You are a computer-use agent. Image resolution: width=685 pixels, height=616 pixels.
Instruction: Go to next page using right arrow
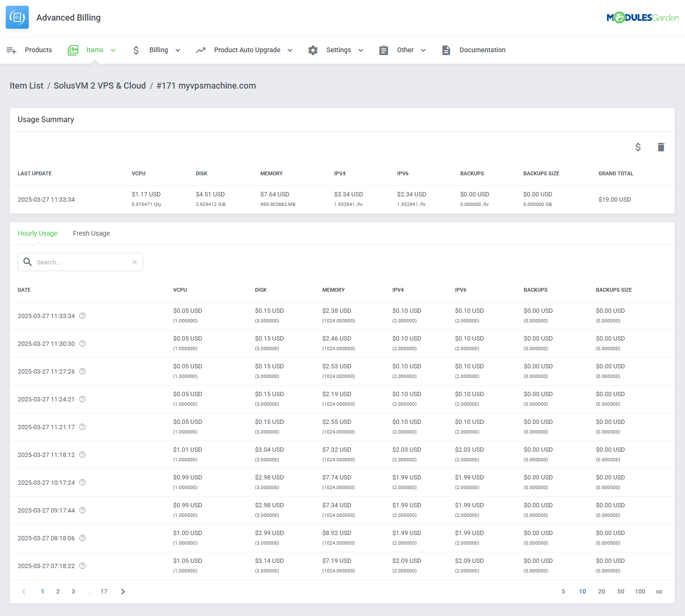coord(123,592)
